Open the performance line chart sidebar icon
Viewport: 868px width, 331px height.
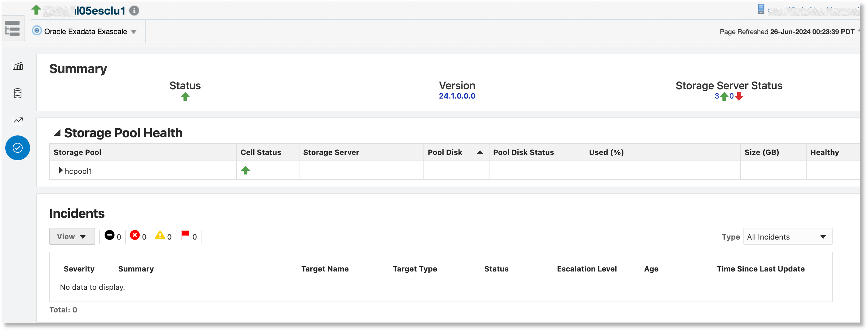[18, 121]
